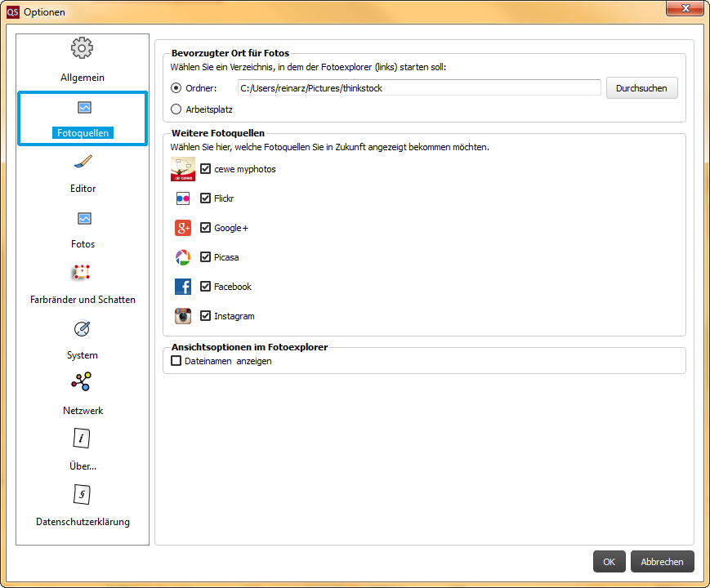The image size is (710, 588).
Task: Click the Durchsuchen button
Action: click(641, 88)
